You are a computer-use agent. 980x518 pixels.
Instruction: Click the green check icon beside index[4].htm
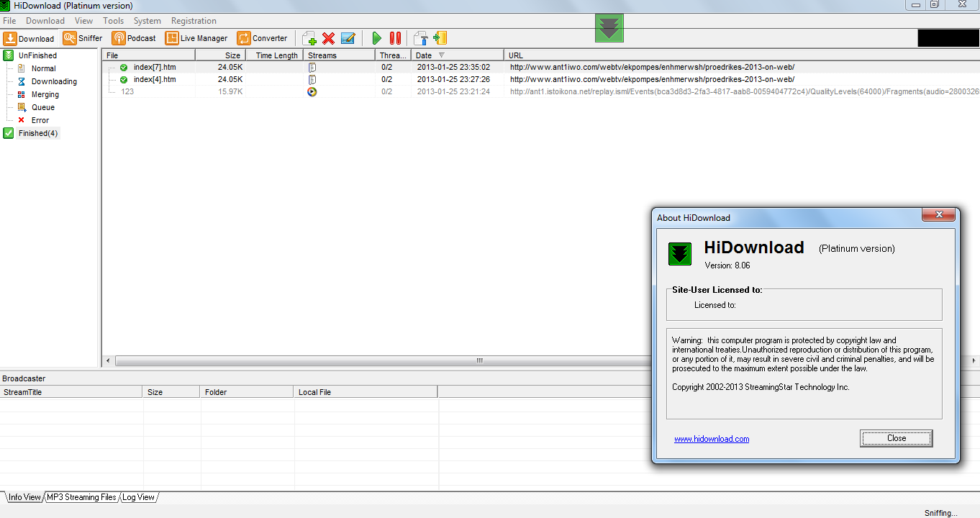point(124,80)
